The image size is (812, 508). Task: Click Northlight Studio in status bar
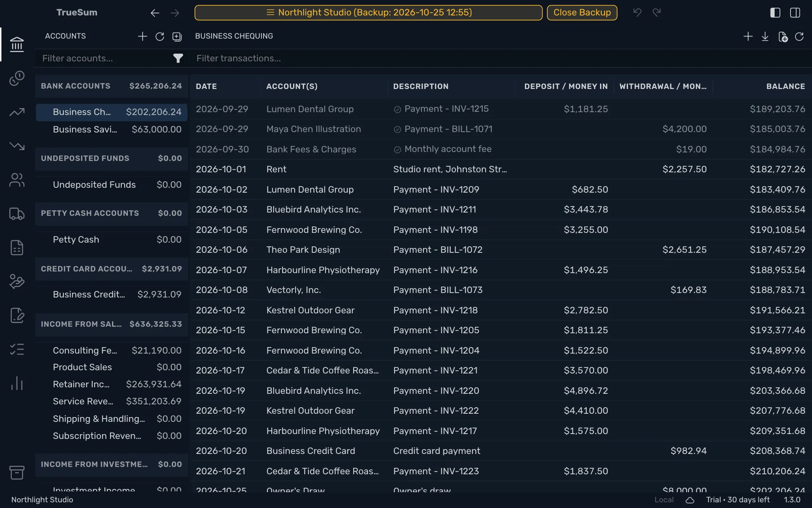42,500
